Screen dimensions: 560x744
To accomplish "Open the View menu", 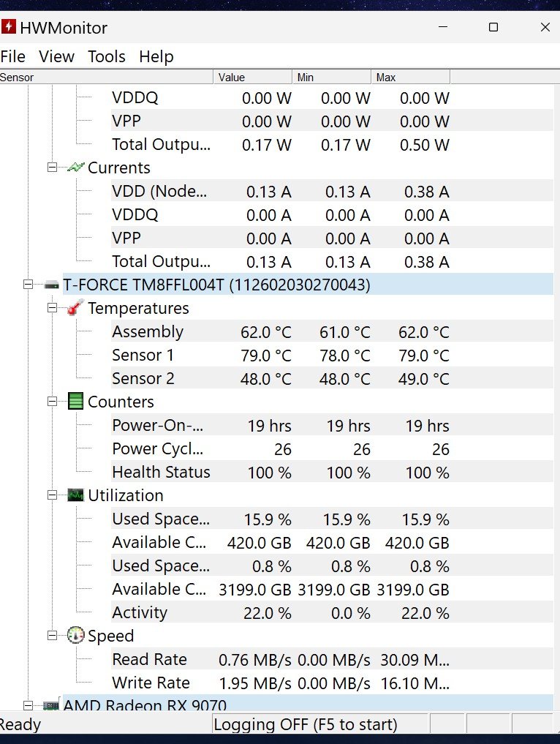I will point(56,56).
